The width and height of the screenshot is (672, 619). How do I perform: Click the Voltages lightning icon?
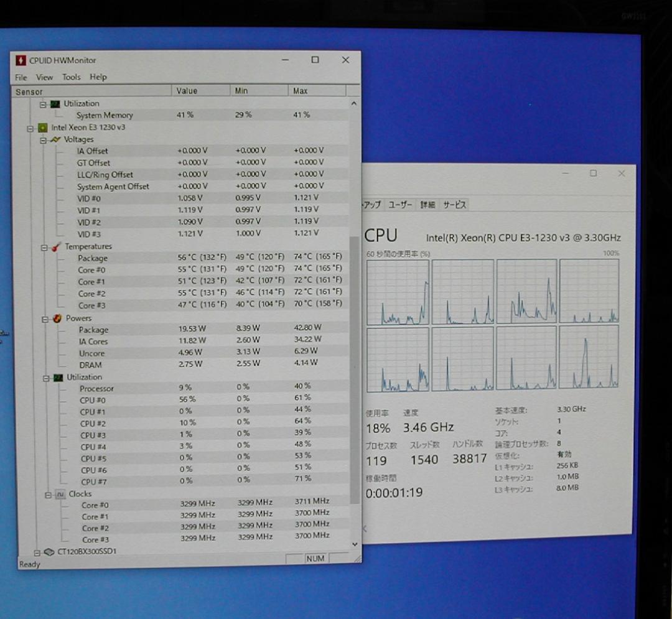click(55, 139)
